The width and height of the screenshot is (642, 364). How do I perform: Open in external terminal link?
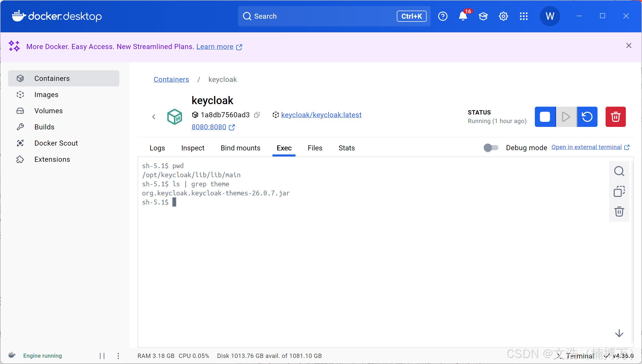coord(586,147)
